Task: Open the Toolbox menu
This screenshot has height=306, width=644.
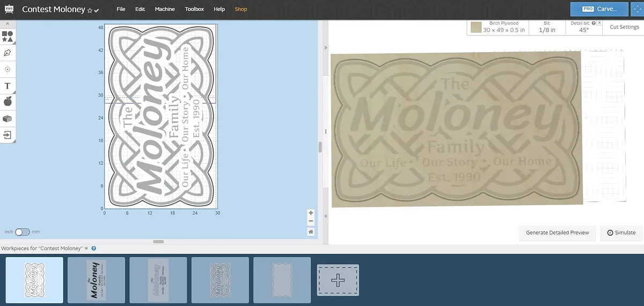Action: tap(194, 9)
